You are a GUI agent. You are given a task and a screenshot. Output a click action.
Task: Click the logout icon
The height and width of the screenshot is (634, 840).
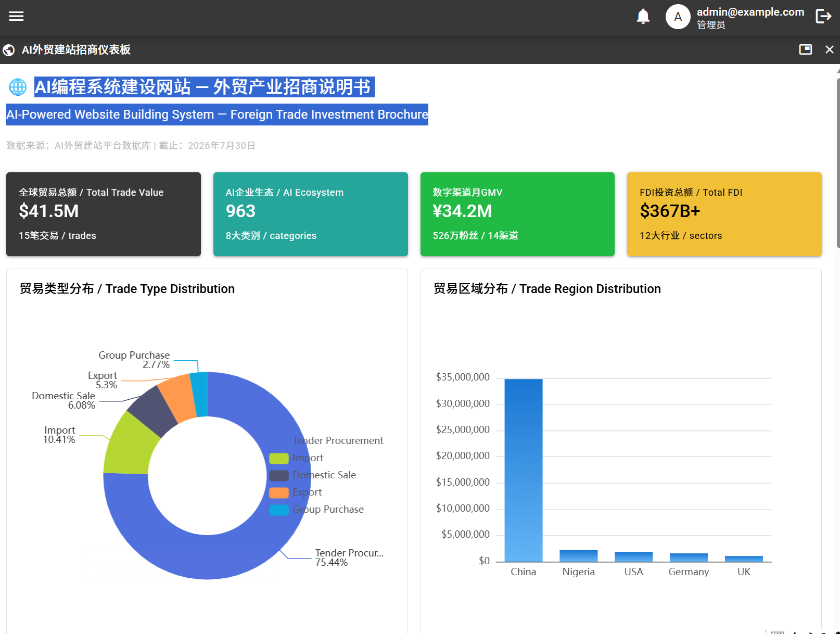[x=823, y=17]
